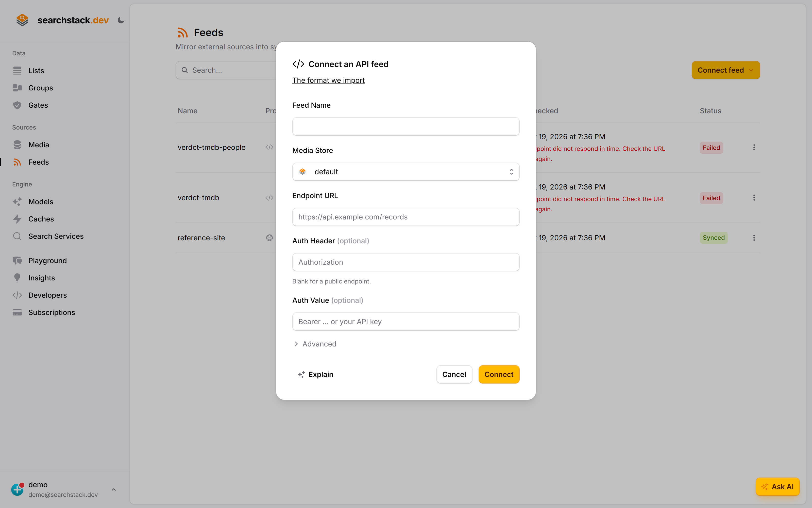Click the Feeds page header RSS icon
Image resolution: width=812 pixels, height=508 pixels.
click(x=182, y=33)
